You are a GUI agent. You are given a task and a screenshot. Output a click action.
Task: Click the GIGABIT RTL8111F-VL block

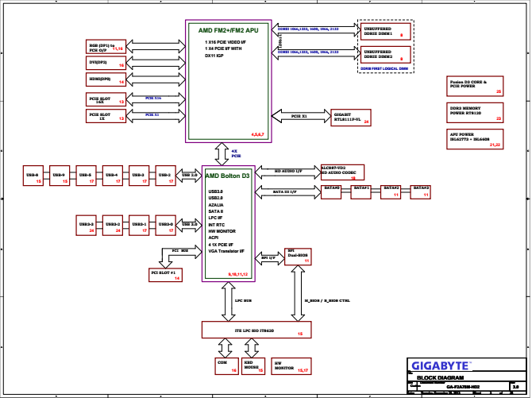click(350, 117)
